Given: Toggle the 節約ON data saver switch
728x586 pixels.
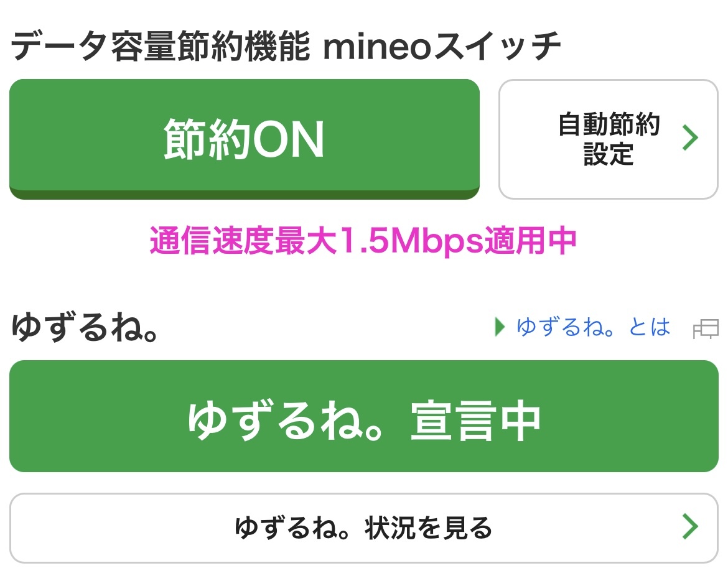Looking at the screenshot, I should coord(244,138).
